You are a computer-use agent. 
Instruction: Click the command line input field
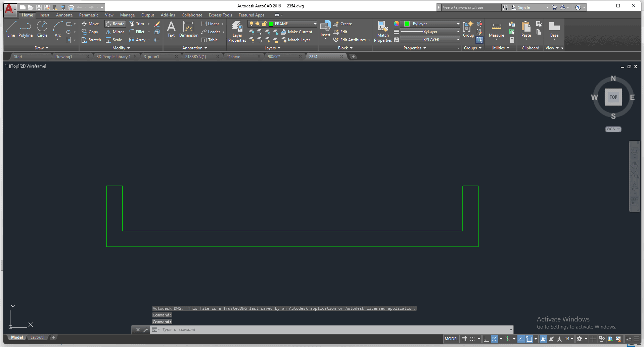click(332, 330)
